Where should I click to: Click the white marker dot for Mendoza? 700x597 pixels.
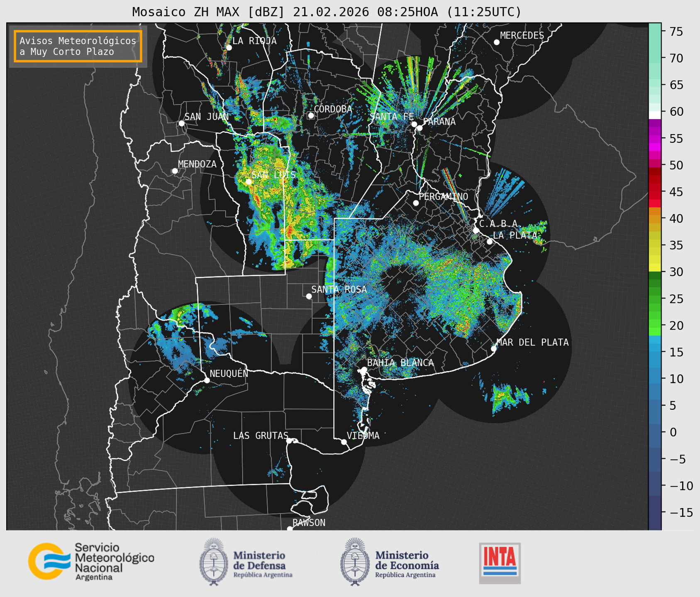(x=175, y=171)
